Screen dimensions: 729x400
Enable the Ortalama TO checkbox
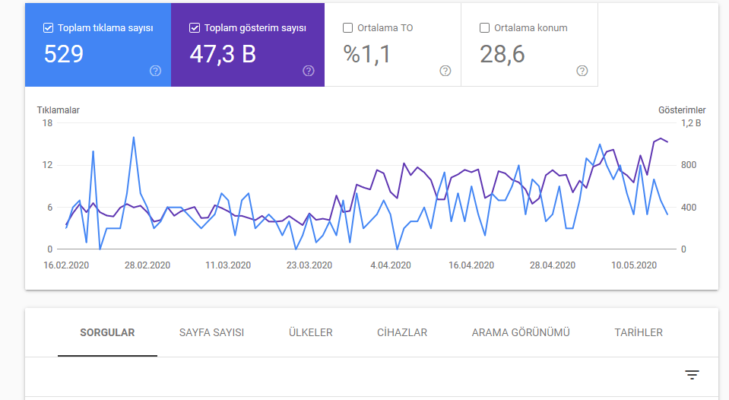click(349, 28)
